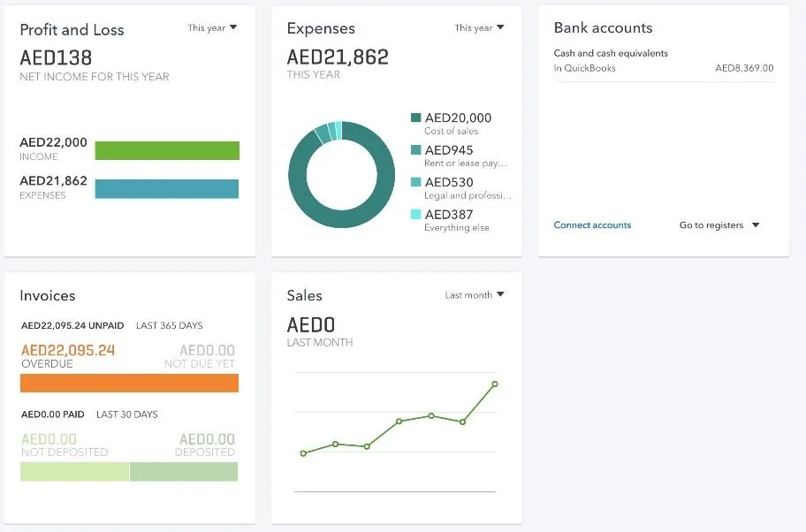Click the Connect accounts link
Viewport: 806px width, 532px height.
coord(592,225)
